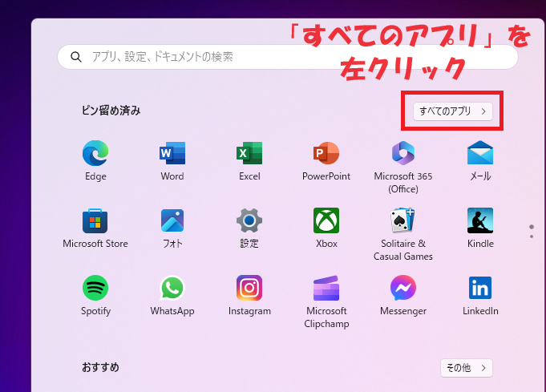Image resolution: width=546 pixels, height=392 pixels.
Task: Launch Microsoft Clipchamp icon
Action: (326, 288)
